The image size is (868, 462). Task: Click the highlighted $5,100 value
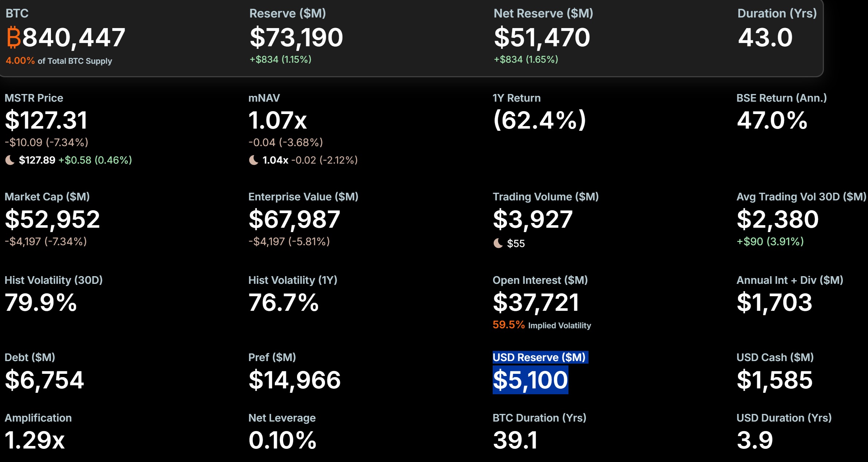(x=530, y=380)
